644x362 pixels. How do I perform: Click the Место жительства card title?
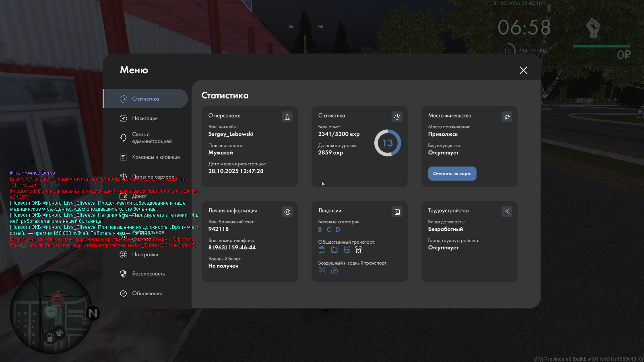(x=450, y=115)
